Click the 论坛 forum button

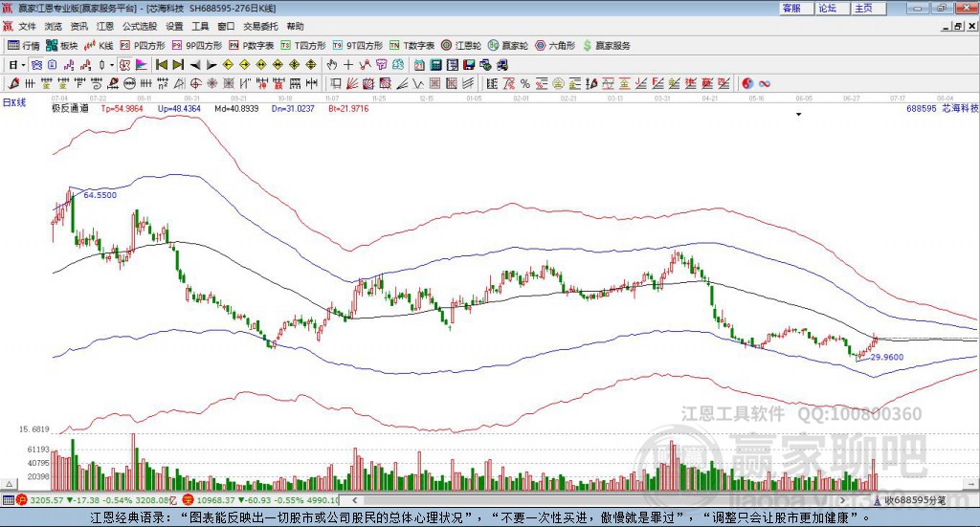tap(832, 8)
